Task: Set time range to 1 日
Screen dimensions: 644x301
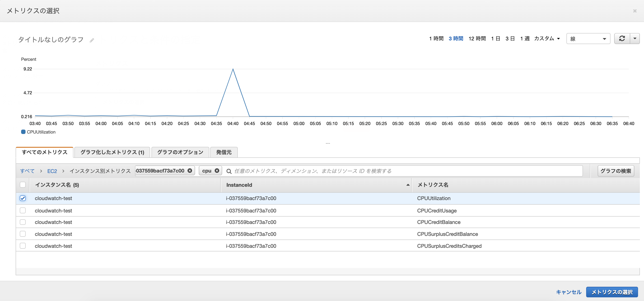Action: pyautogui.click(x=496, y=39)
